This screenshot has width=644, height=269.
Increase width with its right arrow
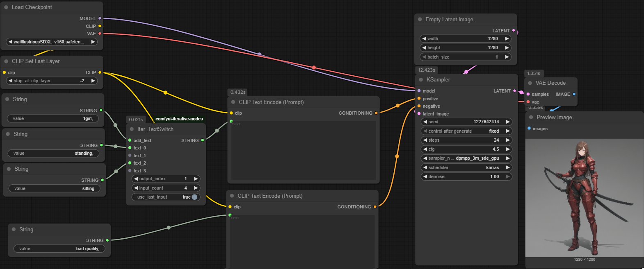(x=507, y=38)
